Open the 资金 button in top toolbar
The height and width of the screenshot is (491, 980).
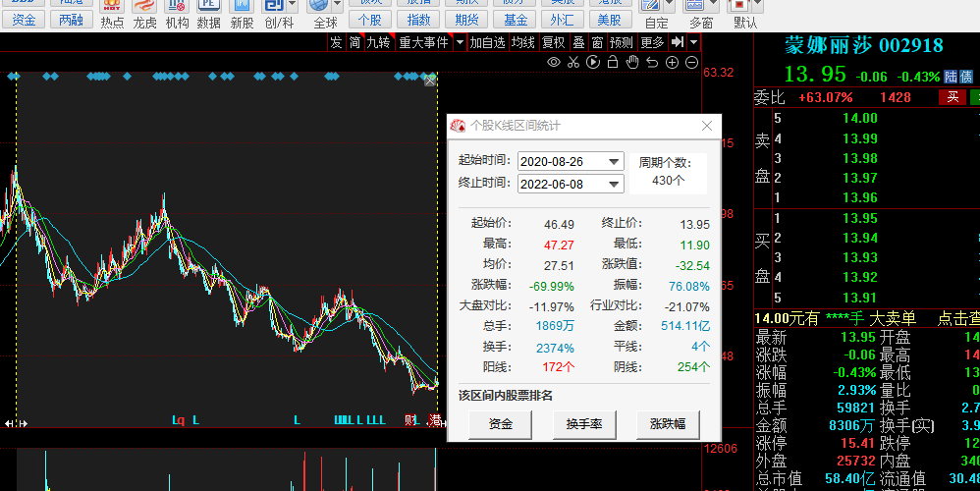coord(24,20)
